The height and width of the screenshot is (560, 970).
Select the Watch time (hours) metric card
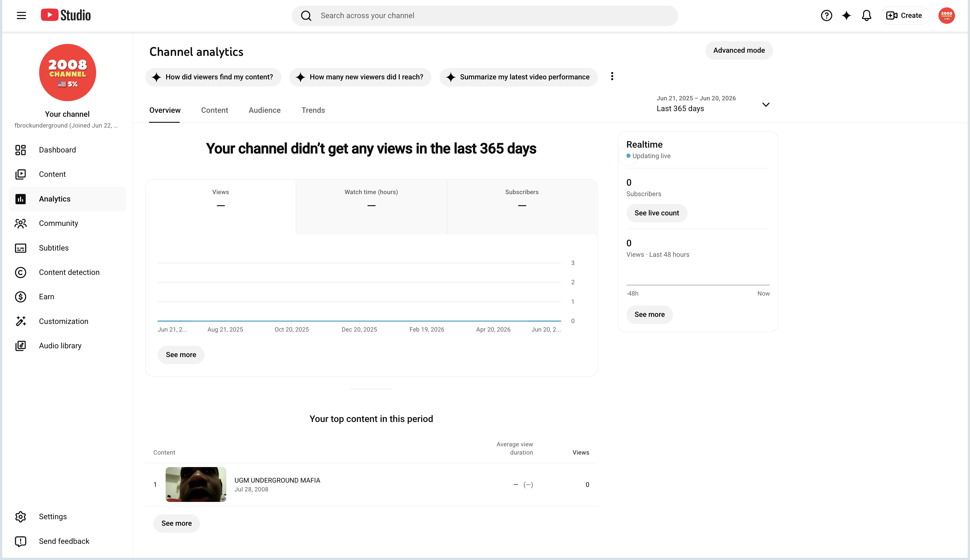click(x=371, y=207)
